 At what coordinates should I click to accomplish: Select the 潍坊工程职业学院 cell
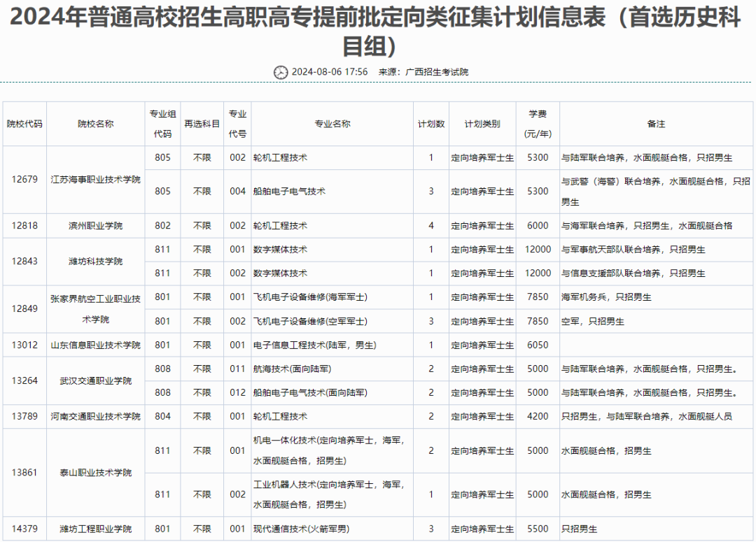click(95, 529)
